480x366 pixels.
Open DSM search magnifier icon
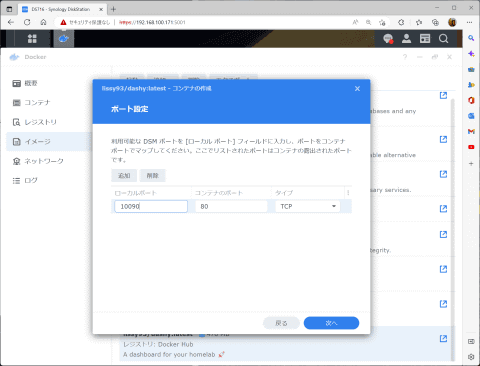pos(443,39)
